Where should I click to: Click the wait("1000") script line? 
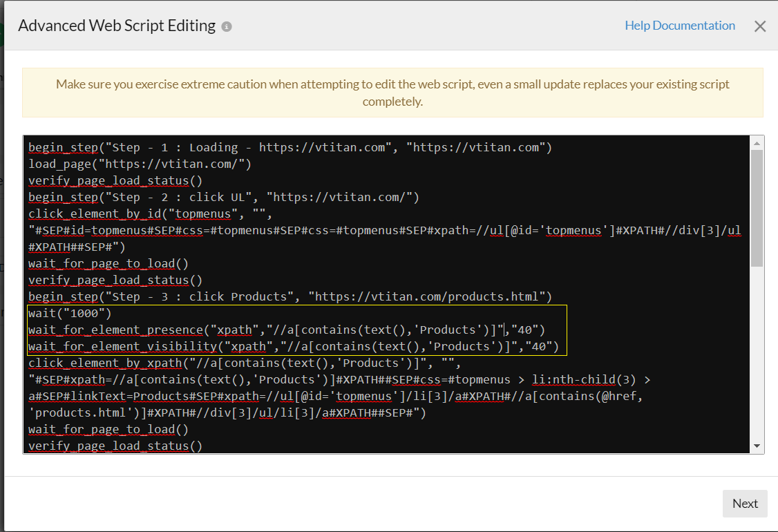(x=70, y=313)
